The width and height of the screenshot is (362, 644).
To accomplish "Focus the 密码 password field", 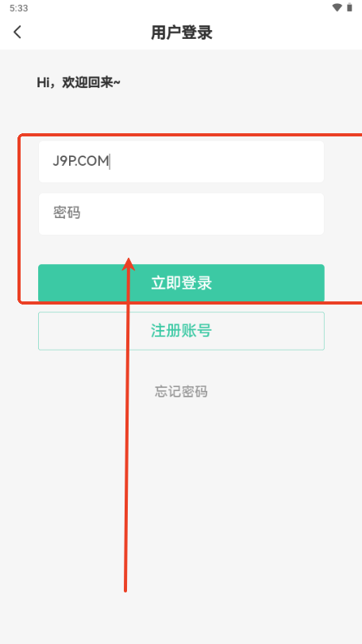I will [181, 213].
